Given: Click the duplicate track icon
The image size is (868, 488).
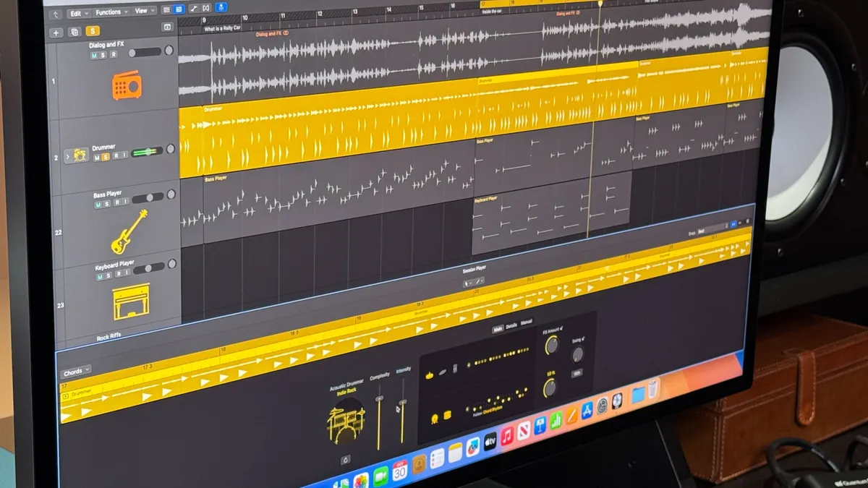Looking at the screenshot, I should click(74, 32).
